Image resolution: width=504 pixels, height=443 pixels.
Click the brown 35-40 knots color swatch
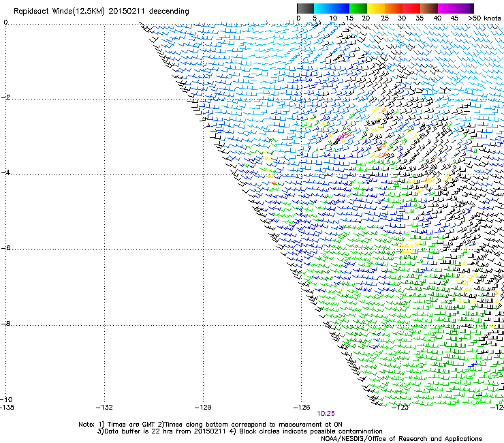tap(429, 8)
